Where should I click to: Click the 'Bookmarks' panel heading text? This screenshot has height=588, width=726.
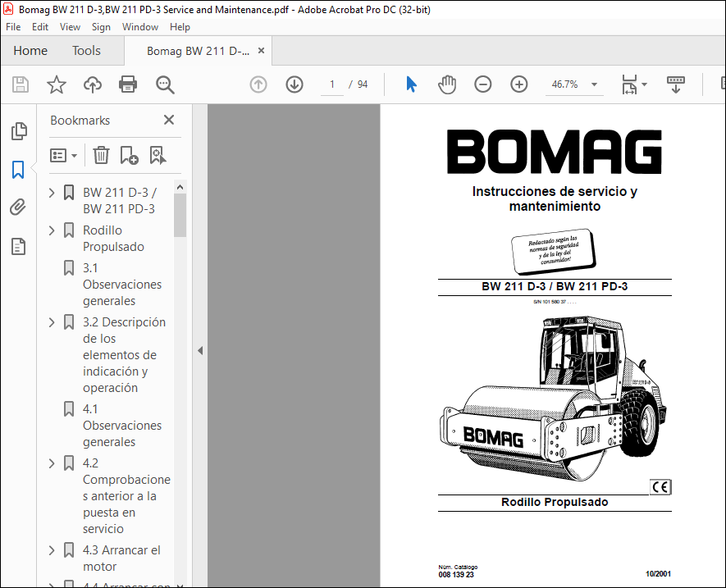(x=80, y=121)
